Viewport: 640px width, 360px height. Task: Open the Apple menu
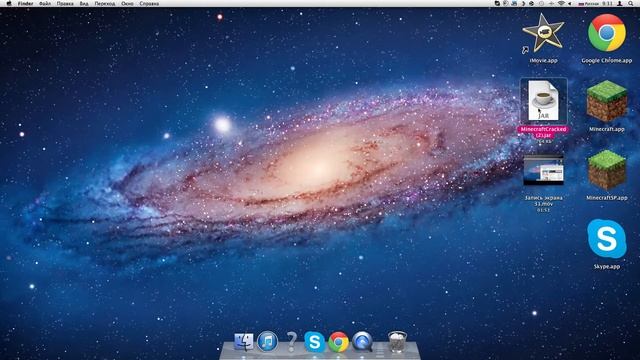tap(9, 3)
